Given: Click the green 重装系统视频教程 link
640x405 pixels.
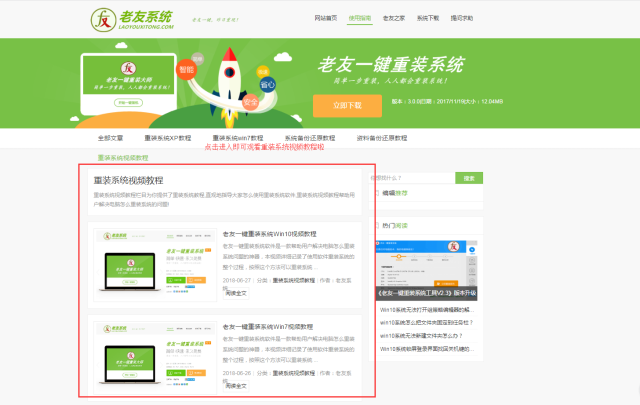Looking at the screenshot, I should tap(123, 158).
